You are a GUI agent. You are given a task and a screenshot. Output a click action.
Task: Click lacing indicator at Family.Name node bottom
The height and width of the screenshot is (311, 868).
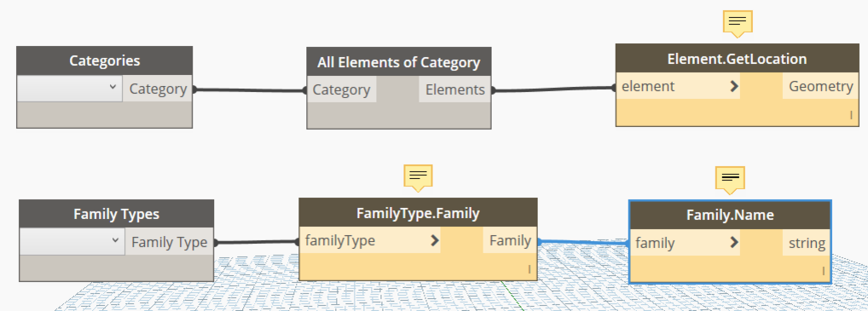coord(823,271)
